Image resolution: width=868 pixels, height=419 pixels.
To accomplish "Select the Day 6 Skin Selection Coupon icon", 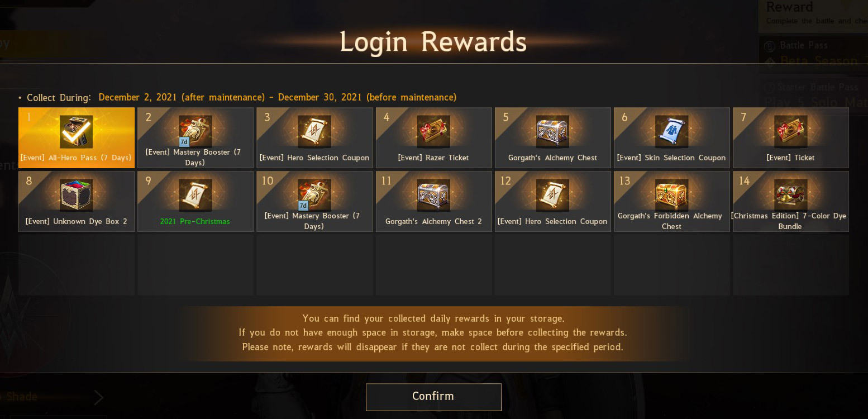I will click(671, 132).
